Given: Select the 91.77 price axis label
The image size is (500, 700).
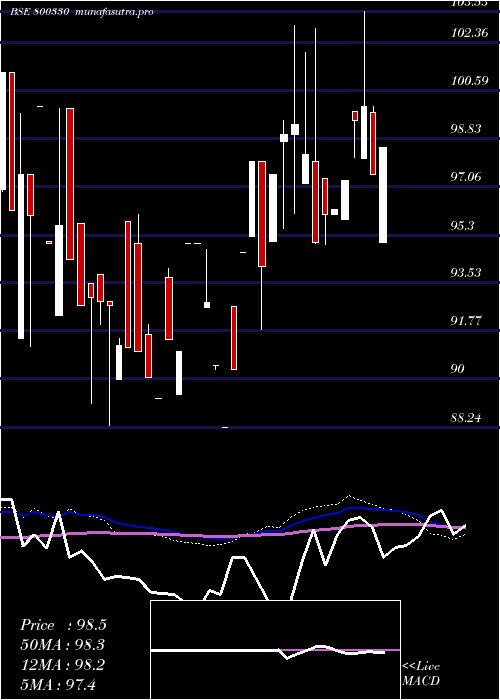Looking at the screenshot, I should [x=466, y=321].
